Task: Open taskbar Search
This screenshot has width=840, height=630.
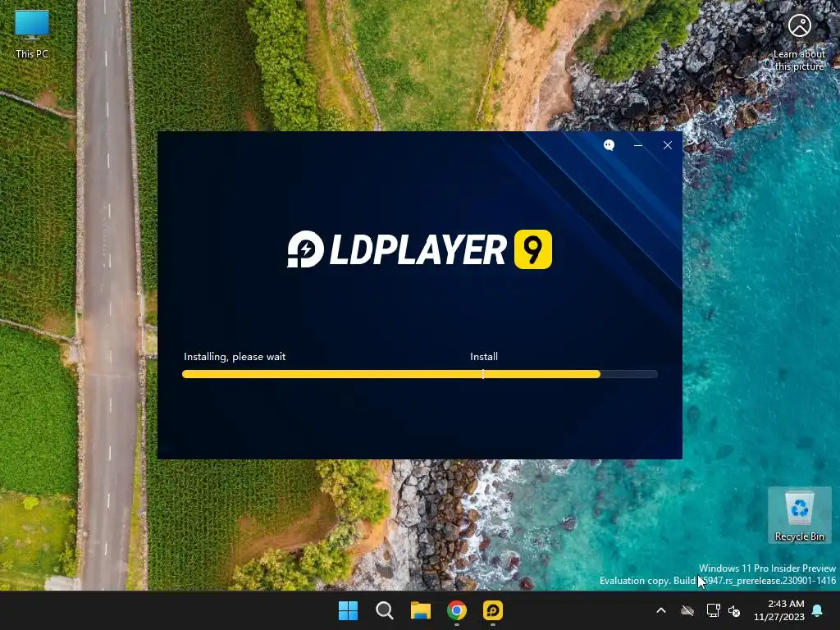Action: (x=384, y=610)
